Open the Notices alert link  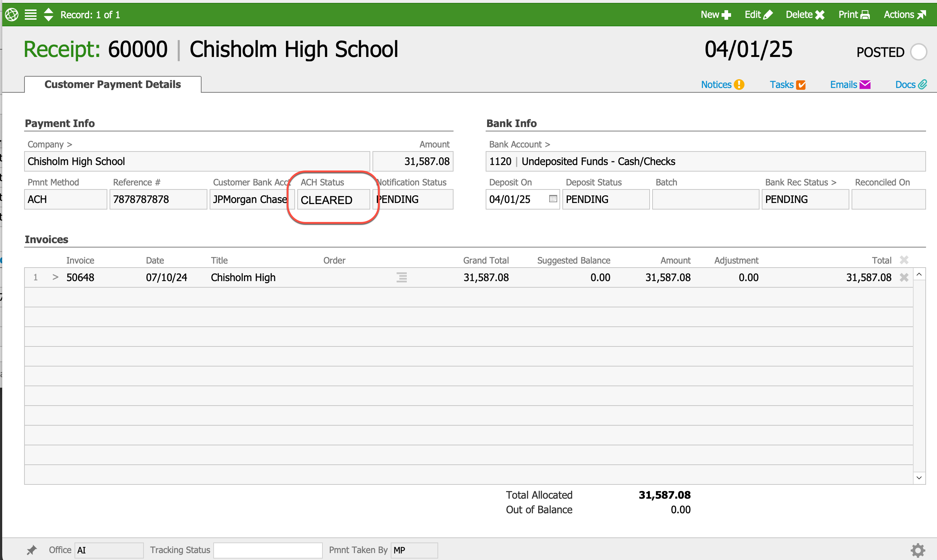coord(722,85)
